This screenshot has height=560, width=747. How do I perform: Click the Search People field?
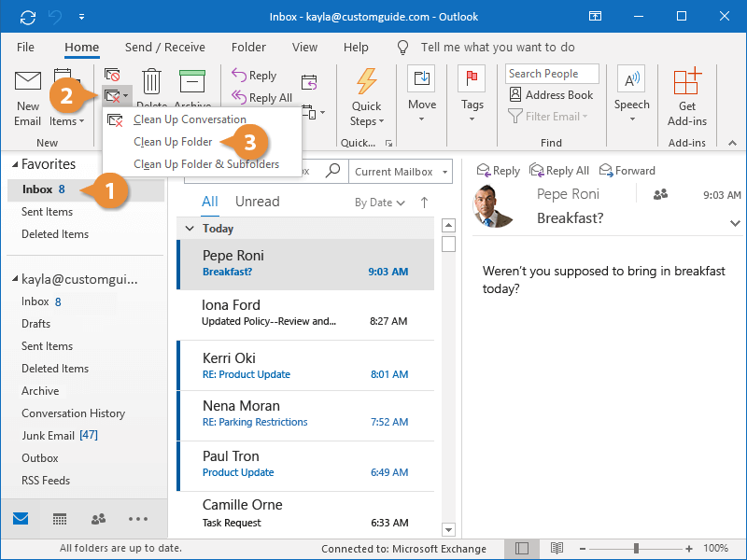pyautogui.click(x=552, y=74)
